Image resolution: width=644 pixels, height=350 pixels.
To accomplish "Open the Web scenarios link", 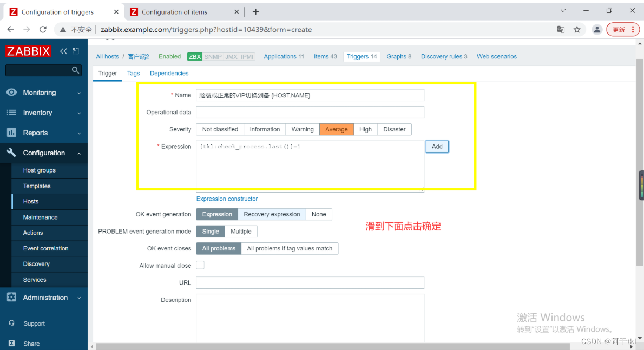I will coord(497,57).
